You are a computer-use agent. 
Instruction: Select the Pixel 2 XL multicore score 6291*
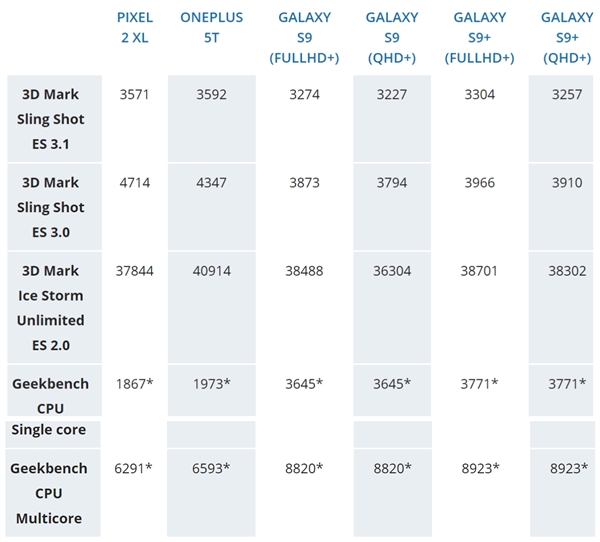pyautogui.click(x=135, y=468)
